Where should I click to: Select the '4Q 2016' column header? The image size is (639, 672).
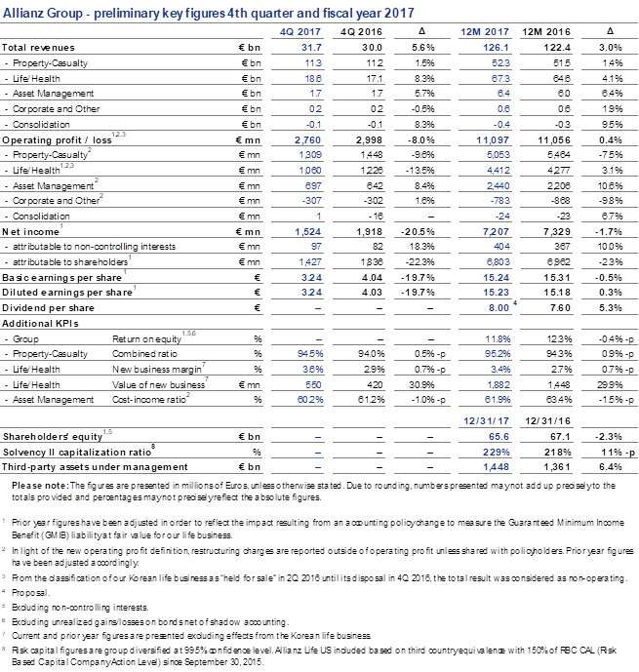pyautogui.click(x=361, y=32)
